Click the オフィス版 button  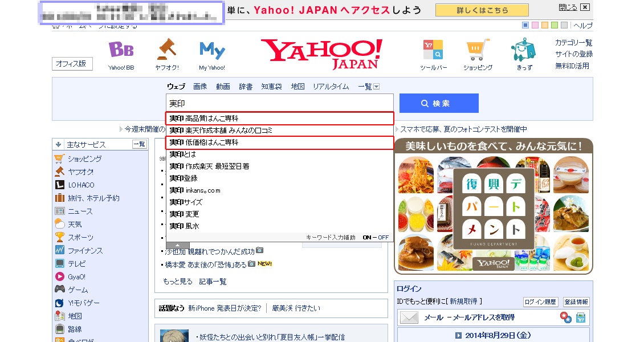coord(72,64)
